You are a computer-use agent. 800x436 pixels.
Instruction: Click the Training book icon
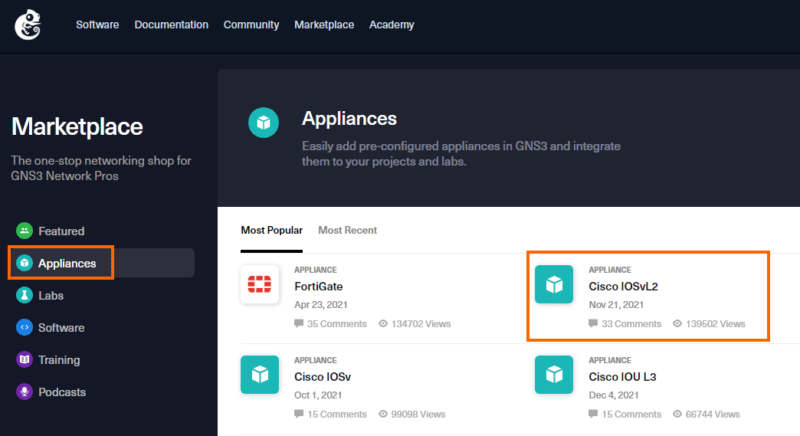pos(24,360)
